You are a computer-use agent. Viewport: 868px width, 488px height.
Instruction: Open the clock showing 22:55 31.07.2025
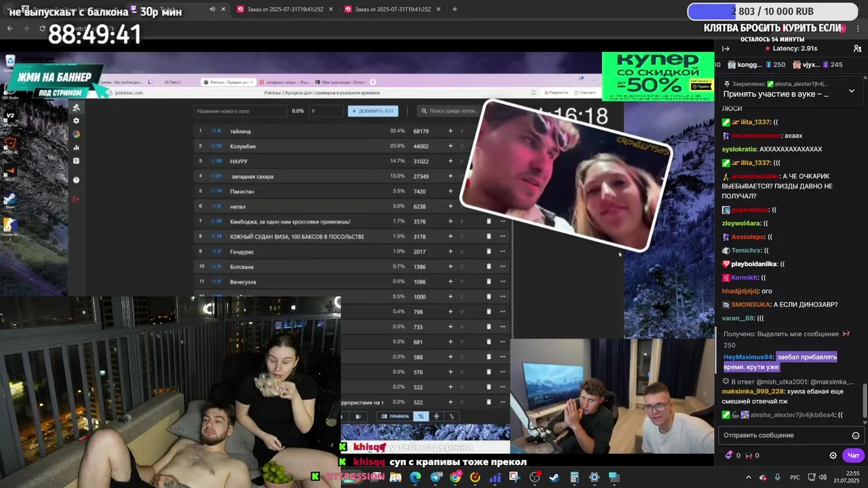tap(847, 477)
